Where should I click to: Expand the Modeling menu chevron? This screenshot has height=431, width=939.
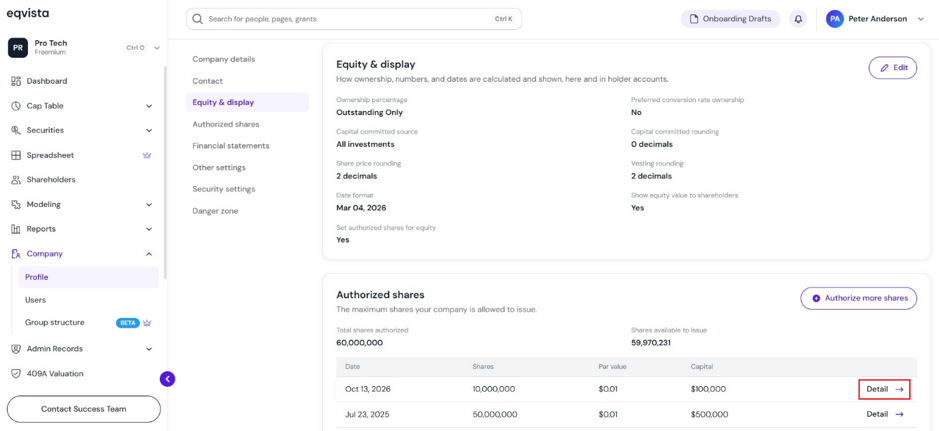click(x=149, y=205)
